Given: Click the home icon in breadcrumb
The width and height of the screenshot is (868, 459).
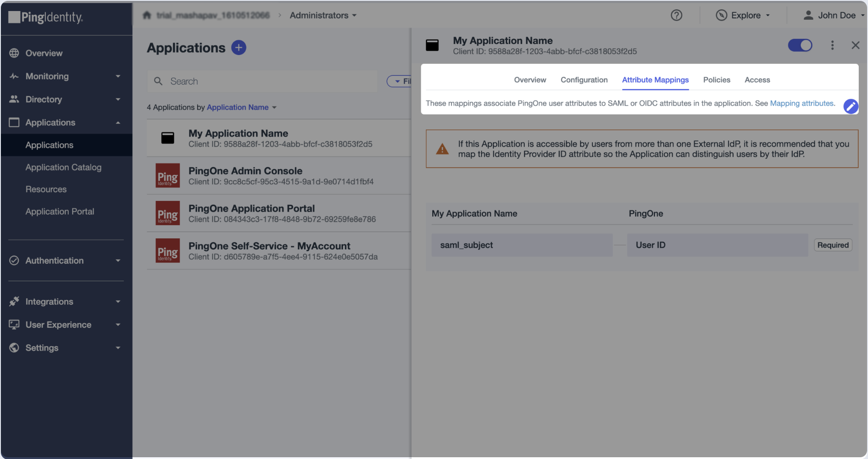Looking at the screenshot, I should (x=147, y=15).
